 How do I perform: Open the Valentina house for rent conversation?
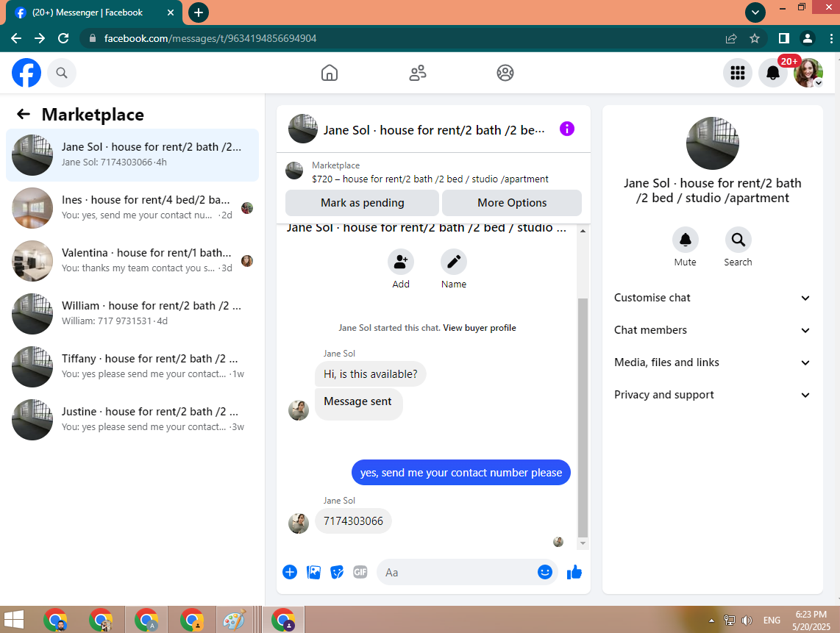(x=132, y=261)
